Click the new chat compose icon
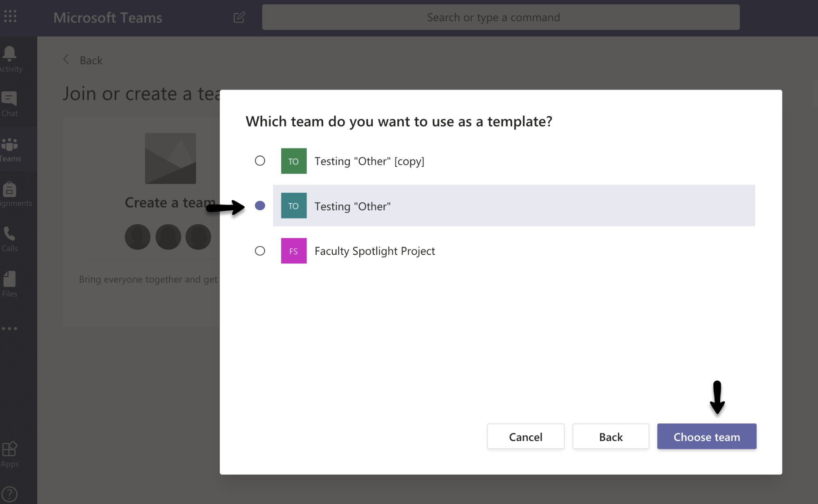Image resolution: width=818 pixels, height=504 pixels. coord(239,17)
